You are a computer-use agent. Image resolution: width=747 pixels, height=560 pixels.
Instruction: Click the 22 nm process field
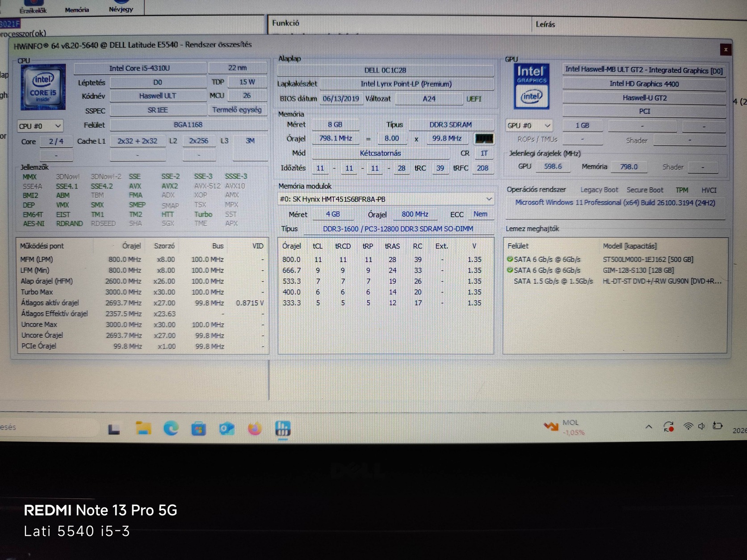tap(238, 68)
